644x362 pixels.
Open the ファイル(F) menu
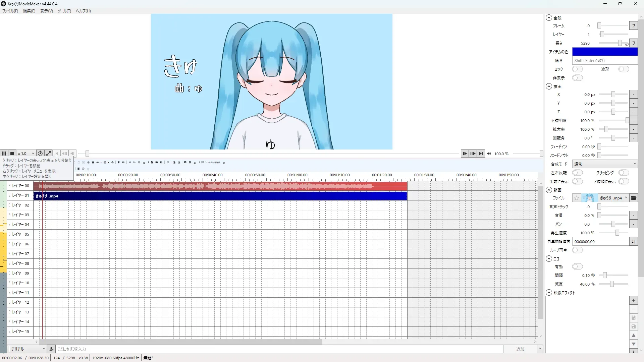[10, 11]
